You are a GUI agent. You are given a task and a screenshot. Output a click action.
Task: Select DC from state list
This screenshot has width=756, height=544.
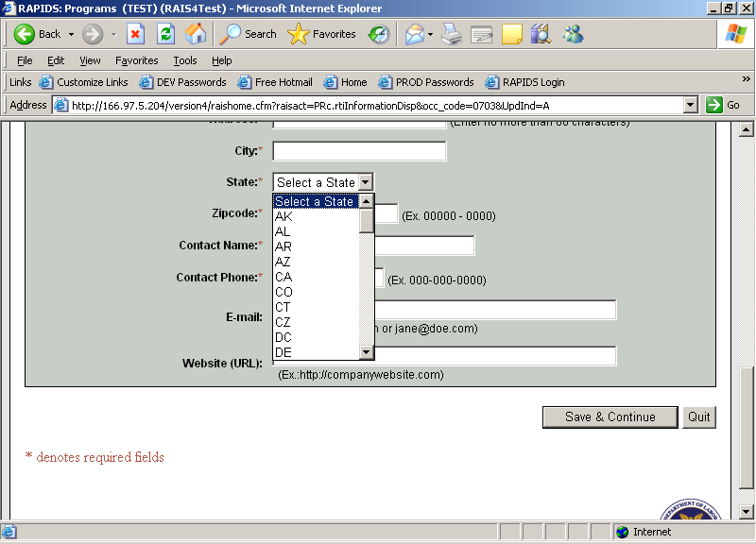(317, 337)
